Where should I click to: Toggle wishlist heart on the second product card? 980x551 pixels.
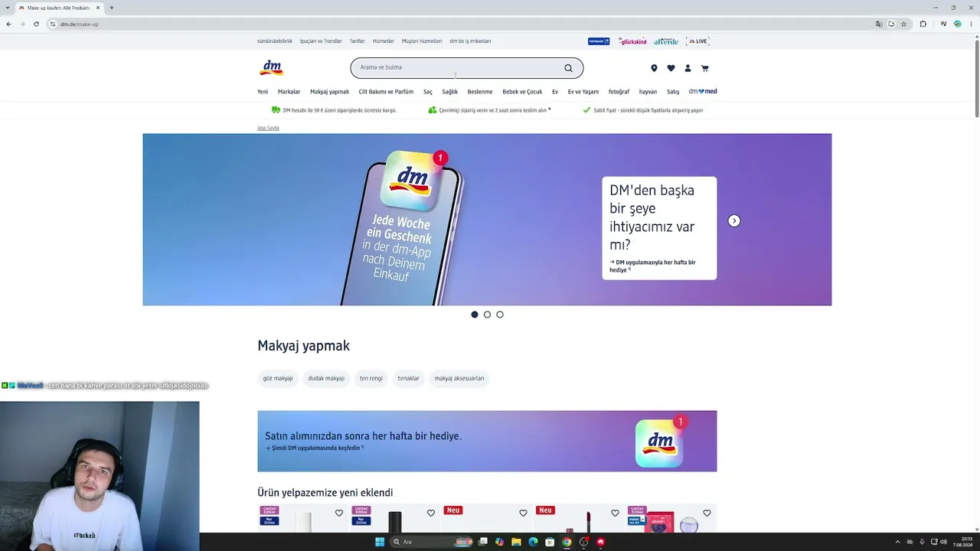coord(431,513)
